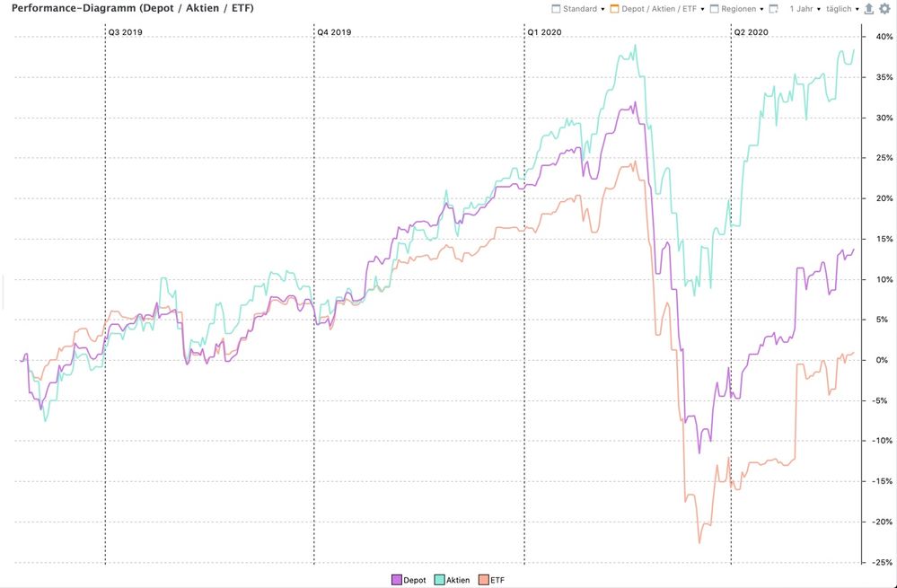Click the Q1 2020 quarter marker

(544, 32)
